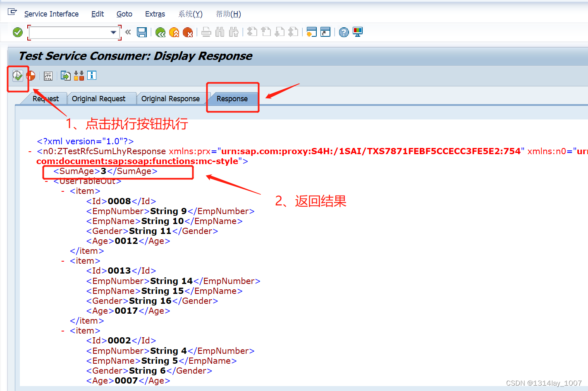Screen dimensions: 588x391
Task: Click the Save floppy disk icon
Action: pos(142,32)
